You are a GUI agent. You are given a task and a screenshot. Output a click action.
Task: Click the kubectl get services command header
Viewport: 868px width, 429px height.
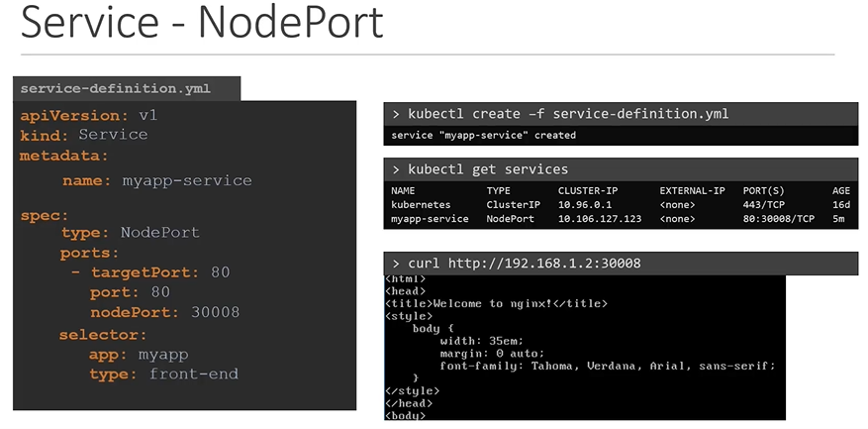pos(488,168)
